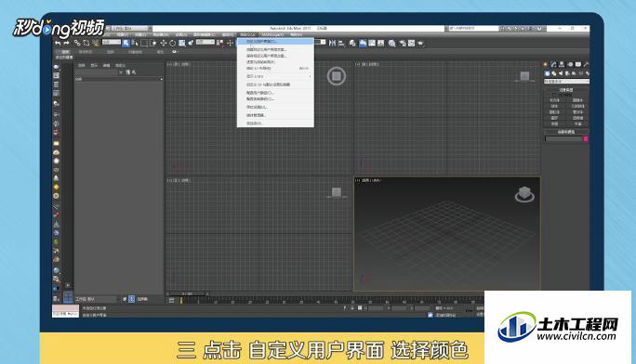The height and width of the screenshot is (364, 636).
Task: Click the Align tool icon
Action: pyautogui.click(x=341, y=43)
